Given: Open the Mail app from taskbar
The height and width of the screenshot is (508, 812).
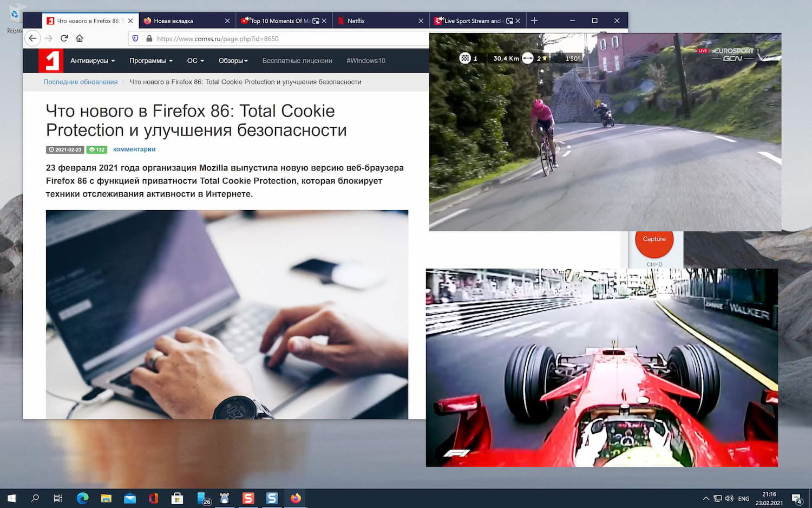Looking at the screenshot, I should pos(130,498).
